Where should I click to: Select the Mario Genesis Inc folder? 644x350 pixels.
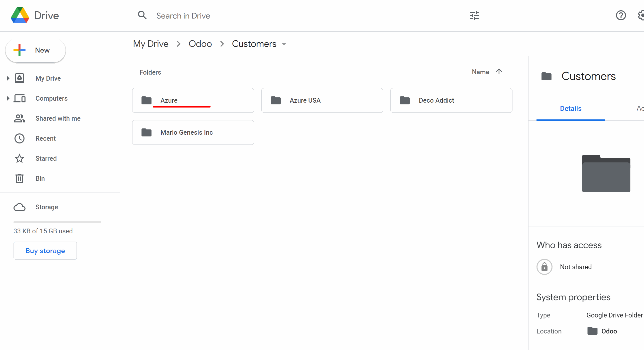193,132
